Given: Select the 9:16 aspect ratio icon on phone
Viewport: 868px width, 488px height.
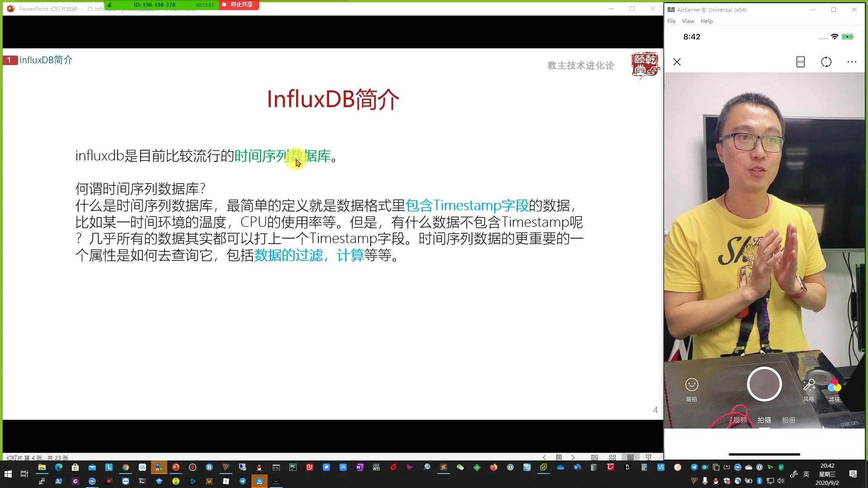Looking at the screenshot, I should (x=800, y=62).
